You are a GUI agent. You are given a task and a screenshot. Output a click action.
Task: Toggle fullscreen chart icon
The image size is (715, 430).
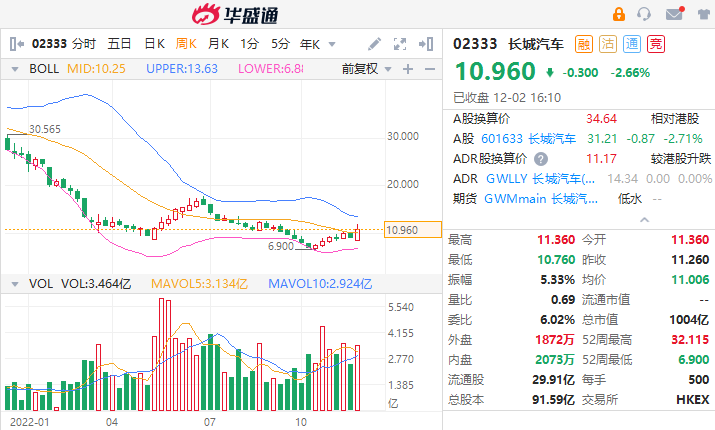[400, 44]
